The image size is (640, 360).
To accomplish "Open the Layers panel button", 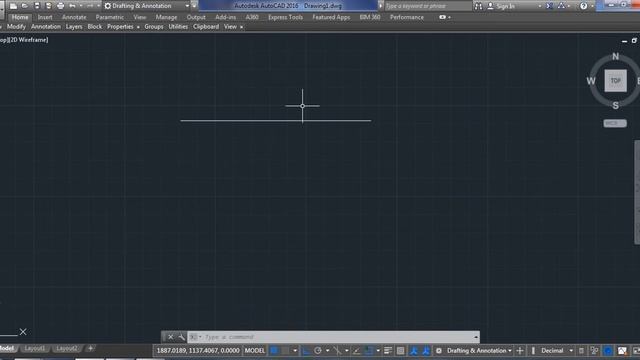I will click(74, 27).
